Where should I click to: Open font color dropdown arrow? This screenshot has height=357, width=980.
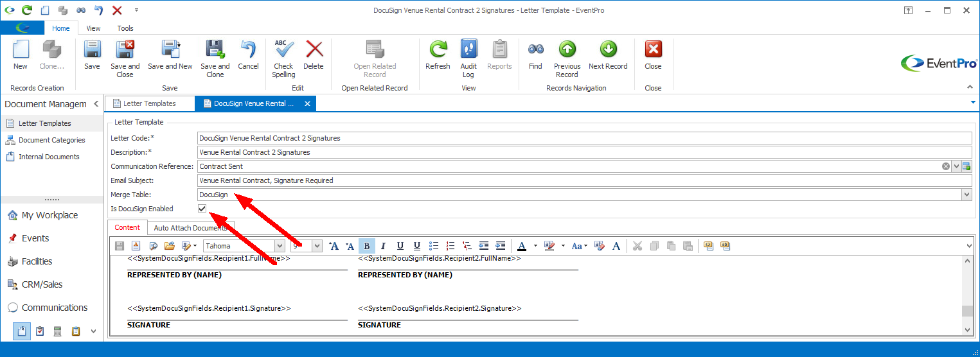point(535,246)
